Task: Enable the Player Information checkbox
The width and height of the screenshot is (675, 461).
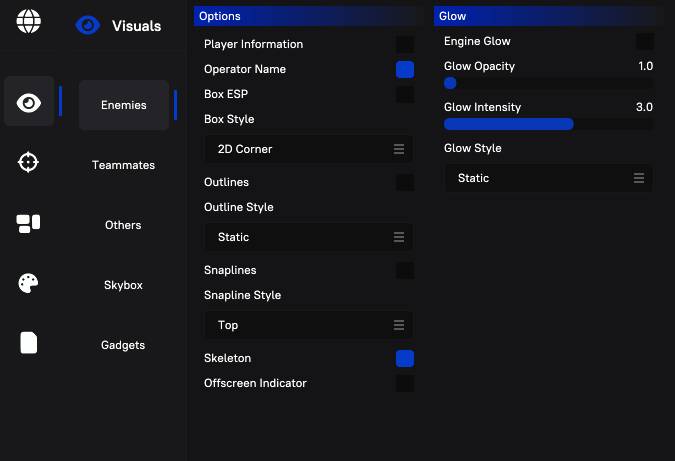Action: tap(405, 44)
